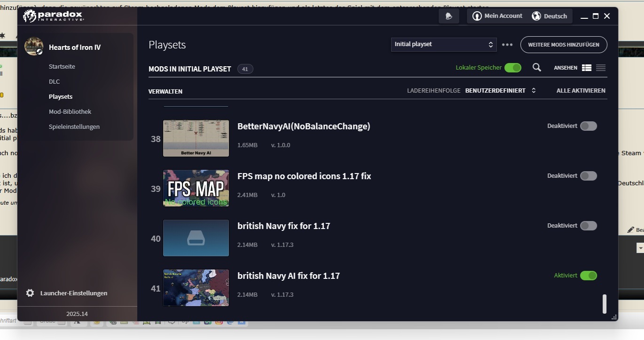This screenshot has width=644, height=340.
Task: Click the Better Navy AI mod thumbnail
Action: point(196,138)
